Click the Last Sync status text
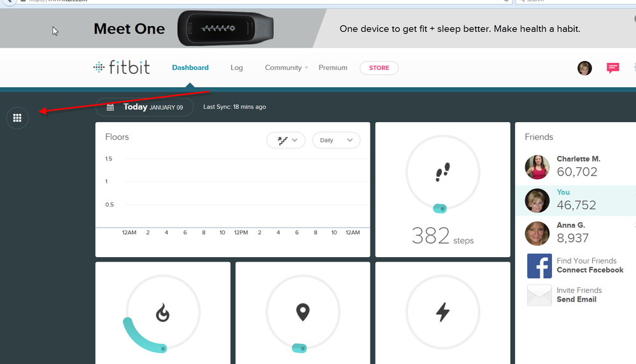Viewport: 636px width, 364px height. click(234, 107)
